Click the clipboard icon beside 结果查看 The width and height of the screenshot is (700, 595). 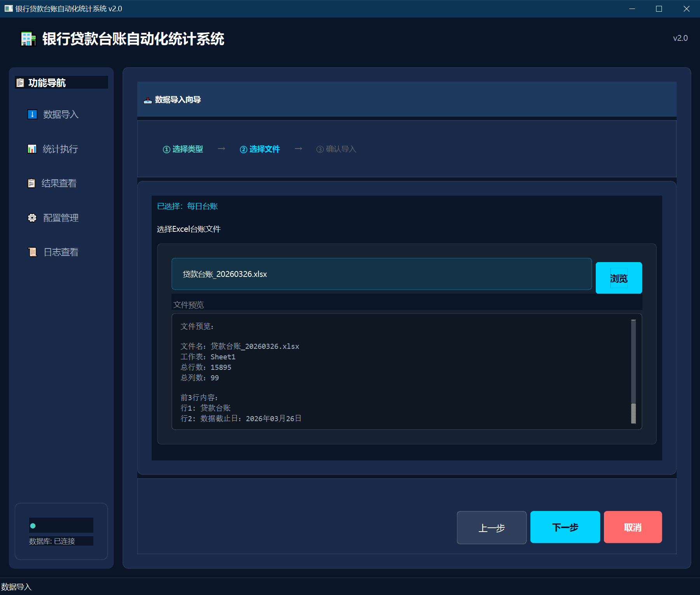[x=31, y=183]
